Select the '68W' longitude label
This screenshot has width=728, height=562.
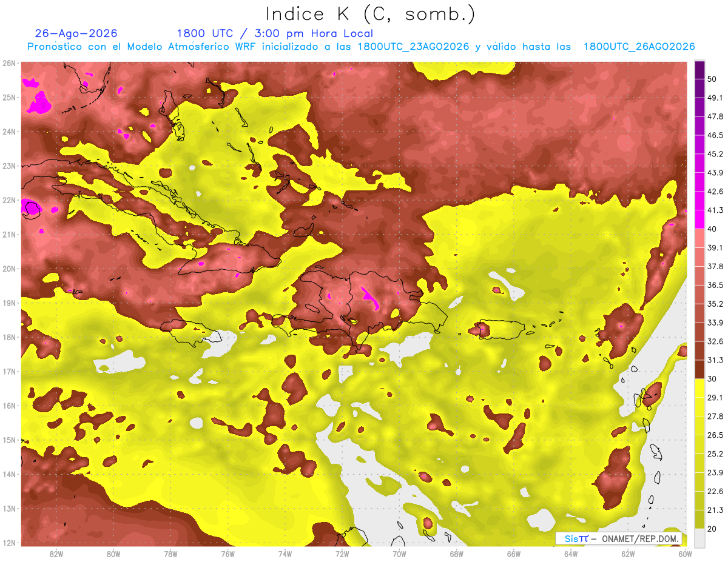[x=457, y=554]
